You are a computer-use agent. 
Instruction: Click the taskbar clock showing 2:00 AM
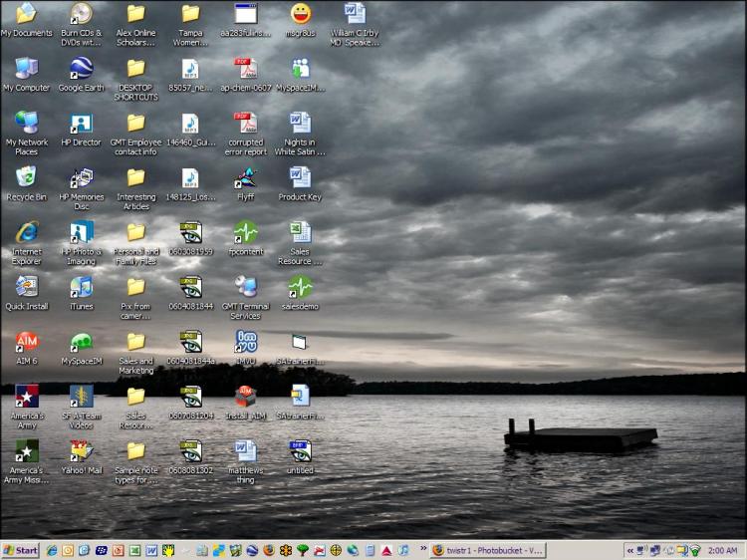pyautogui.click(x=723, y=550)
